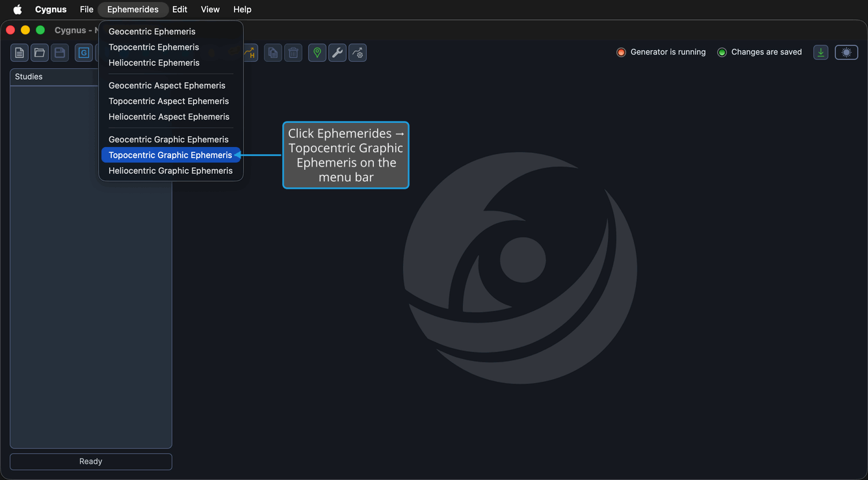
Task: Pick Topocentric Graphic Ephemeris
Action: point(171,155)
